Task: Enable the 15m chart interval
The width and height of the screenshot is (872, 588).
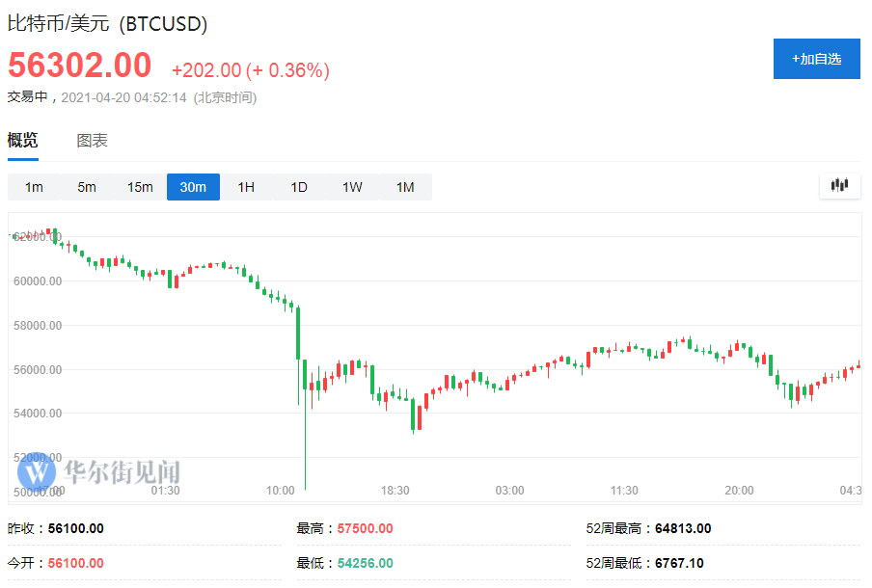Action: pyautogui.click(x=139, y=187)
